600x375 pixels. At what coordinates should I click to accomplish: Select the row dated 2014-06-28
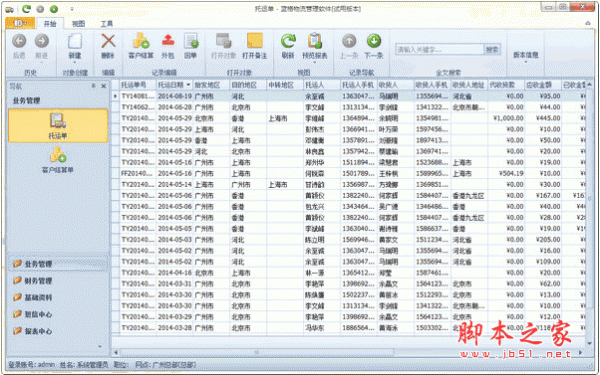click(x=348, y=107)
